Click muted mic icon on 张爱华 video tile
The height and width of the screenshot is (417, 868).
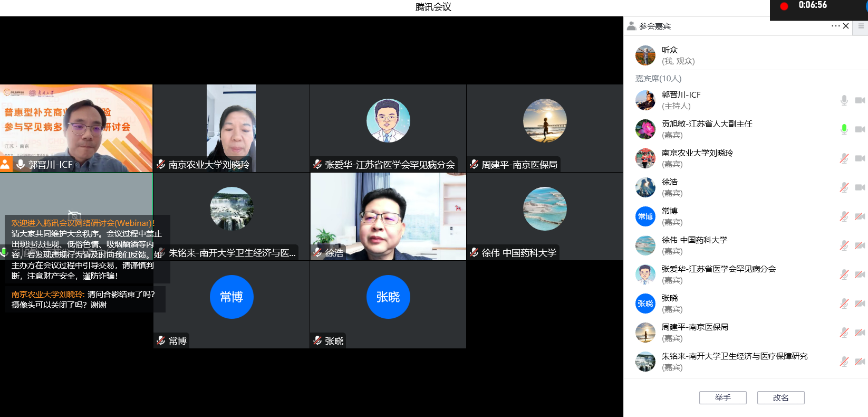317,165
